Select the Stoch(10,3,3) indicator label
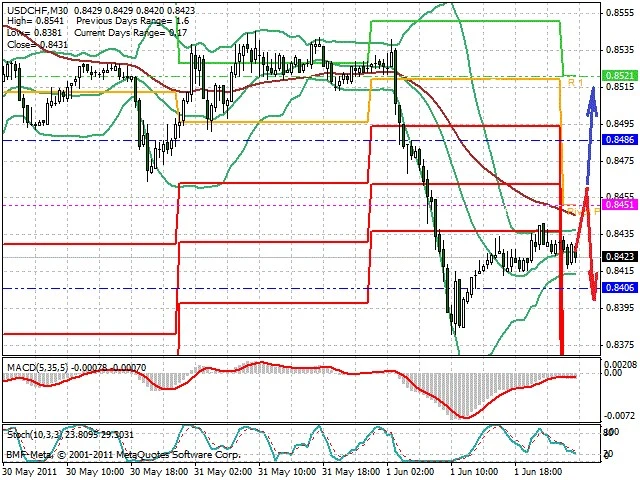The height and width of the screenshot is (480, 640). click(x=34, y=435)
